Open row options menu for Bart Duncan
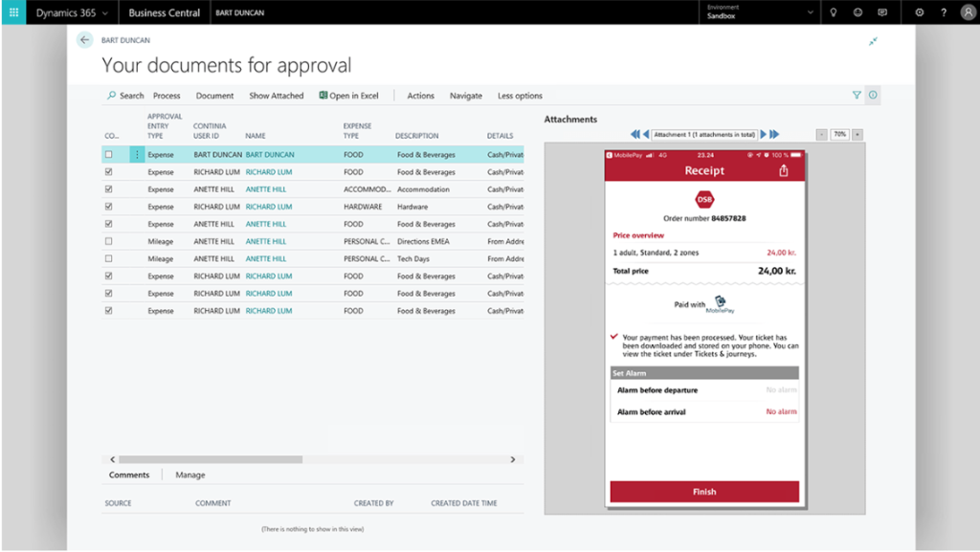This screenshot has width=980, height=552. pos(137,155)
